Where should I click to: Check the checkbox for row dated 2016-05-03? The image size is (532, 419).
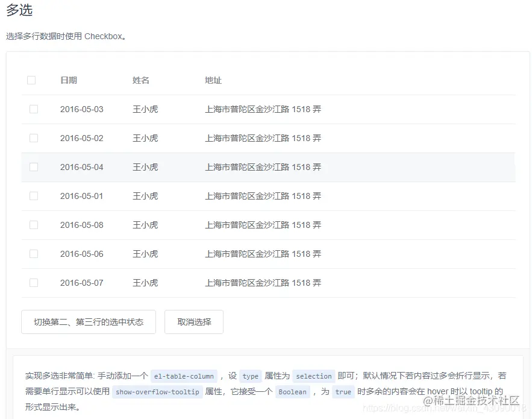pyautogui.click(x=33, y=109)
